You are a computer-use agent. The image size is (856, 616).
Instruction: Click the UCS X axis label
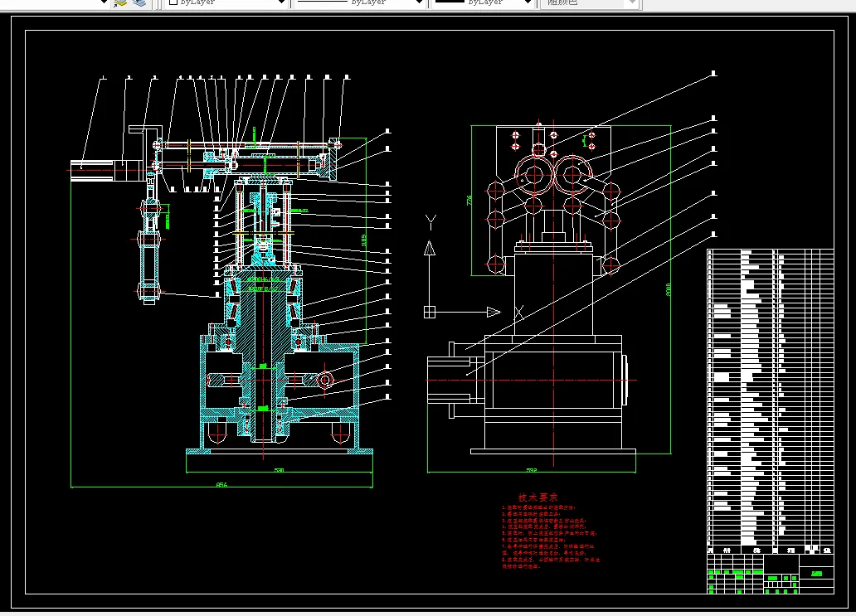coord(519,313)
